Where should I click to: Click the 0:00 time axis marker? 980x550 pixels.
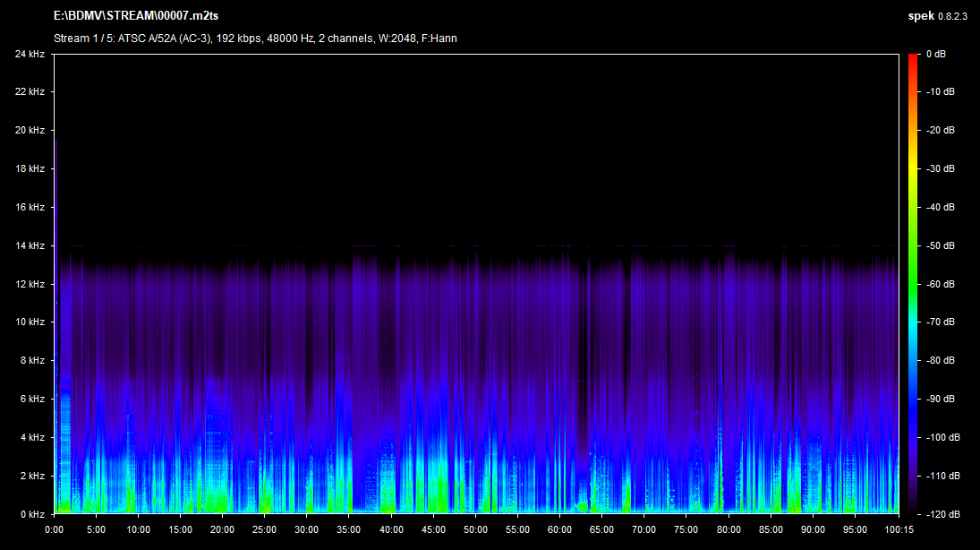[x=54, y=529]
